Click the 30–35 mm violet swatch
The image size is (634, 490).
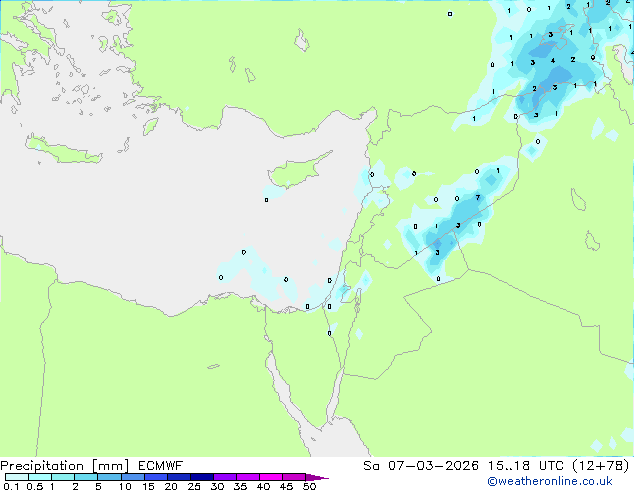[x=224, y=477]
